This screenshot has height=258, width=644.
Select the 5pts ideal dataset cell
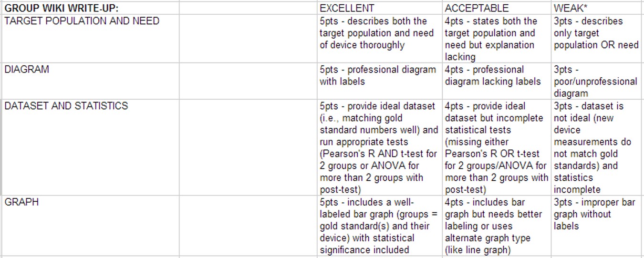click(379, 148)
